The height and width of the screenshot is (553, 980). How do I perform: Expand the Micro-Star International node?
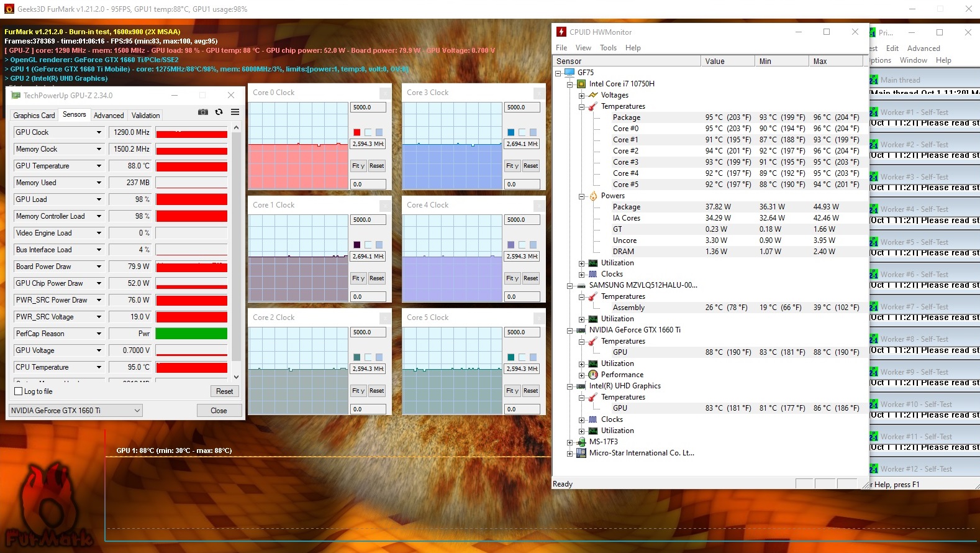(x=569, y=454)
